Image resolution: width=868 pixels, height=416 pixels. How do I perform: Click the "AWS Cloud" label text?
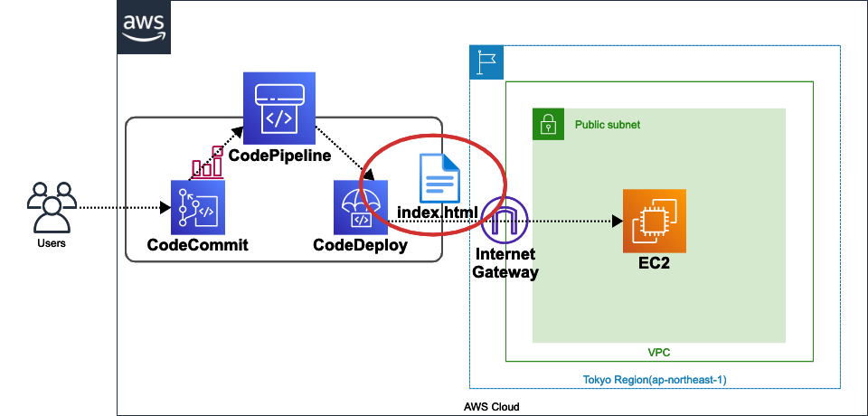pyautogui.click(x=492, y=407)
